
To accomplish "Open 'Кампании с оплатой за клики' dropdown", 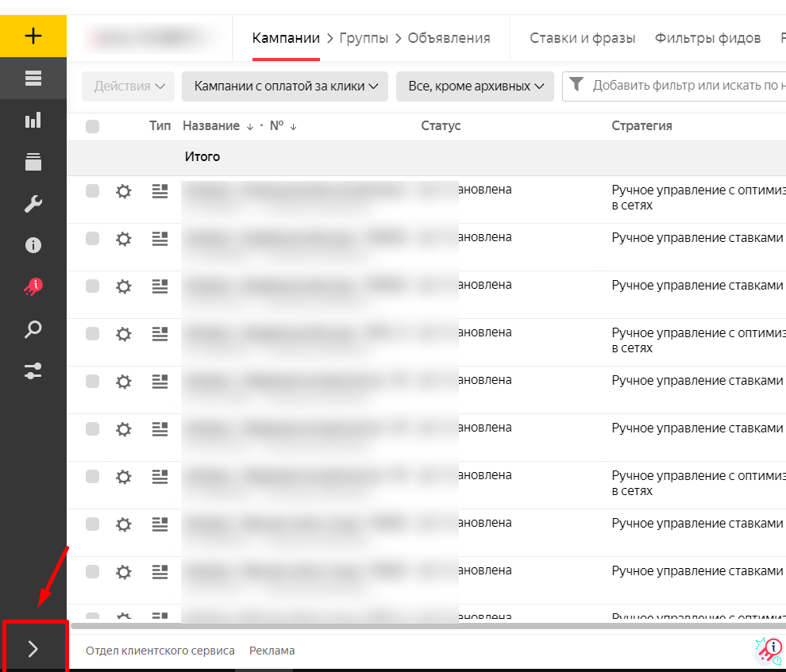I will pyautogui.click(x=285, y=86).
